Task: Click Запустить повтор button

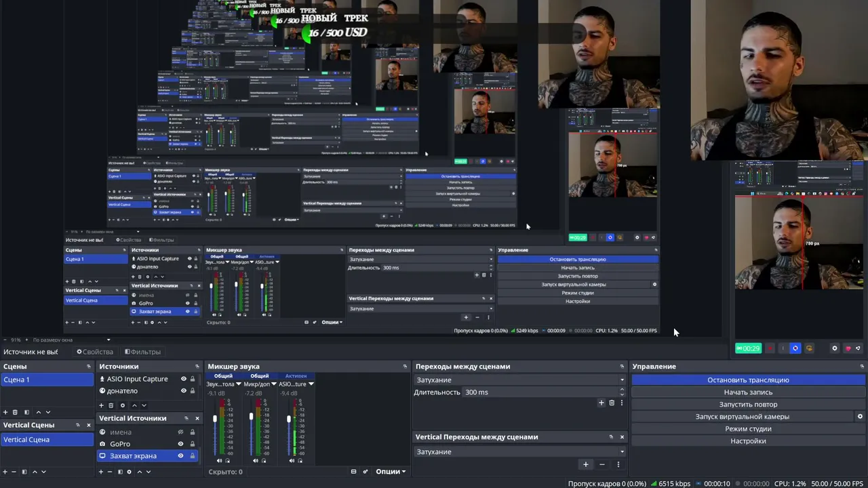Action: tap(748, 405)
